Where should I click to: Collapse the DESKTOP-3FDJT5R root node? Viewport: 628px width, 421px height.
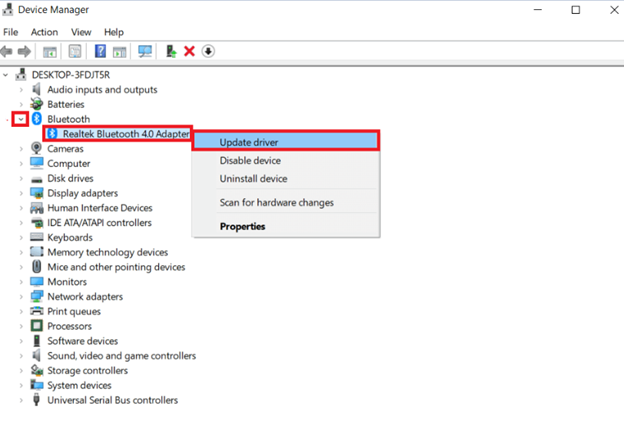[x=6, y=75]
